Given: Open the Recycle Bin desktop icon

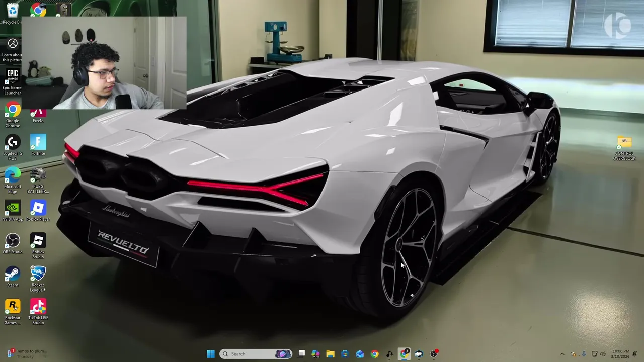Looking at the screenshot, I should [12, 14].
